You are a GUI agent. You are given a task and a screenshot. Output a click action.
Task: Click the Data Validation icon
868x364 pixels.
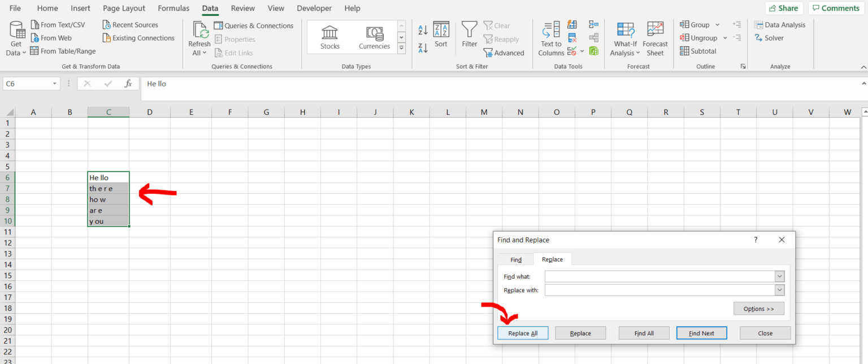click(x=572, y=51)
